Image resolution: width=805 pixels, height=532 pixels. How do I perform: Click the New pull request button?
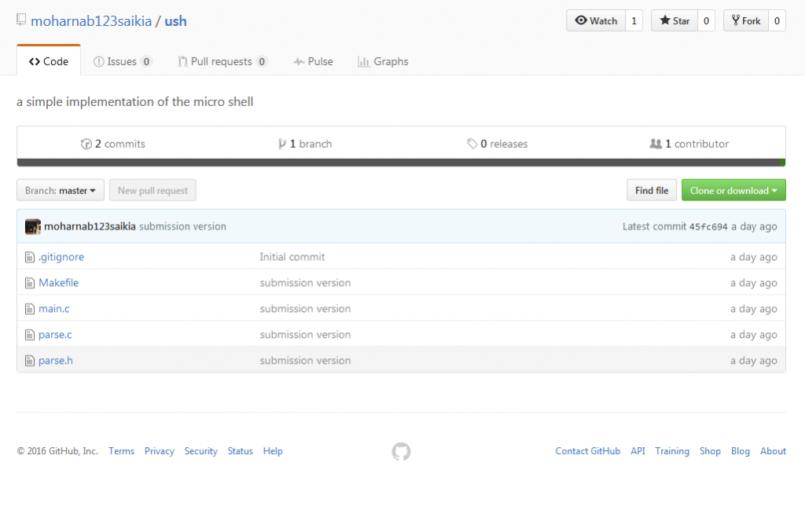tap(153, 190)
